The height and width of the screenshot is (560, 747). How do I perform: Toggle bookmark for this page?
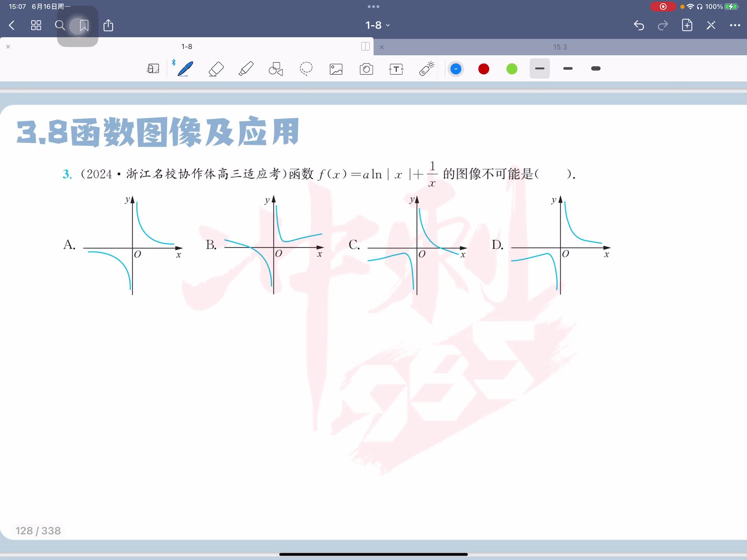[84, 26]
